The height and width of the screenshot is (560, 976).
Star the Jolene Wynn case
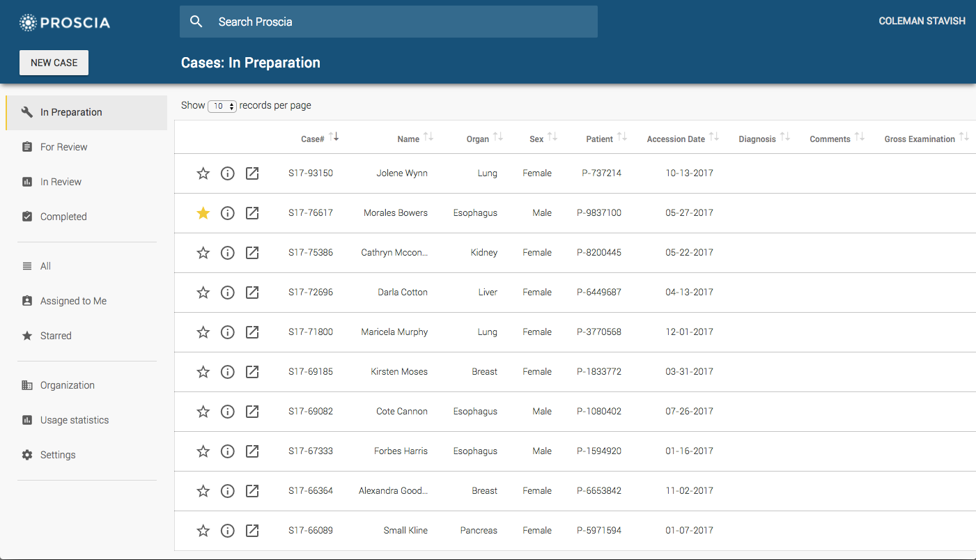pyautogui.click(x=203, y=173)
